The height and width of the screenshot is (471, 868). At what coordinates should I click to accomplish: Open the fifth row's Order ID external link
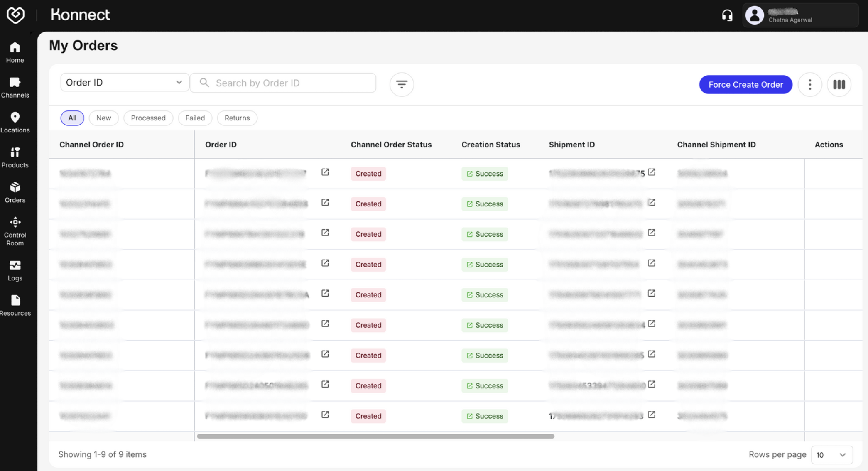325,293
